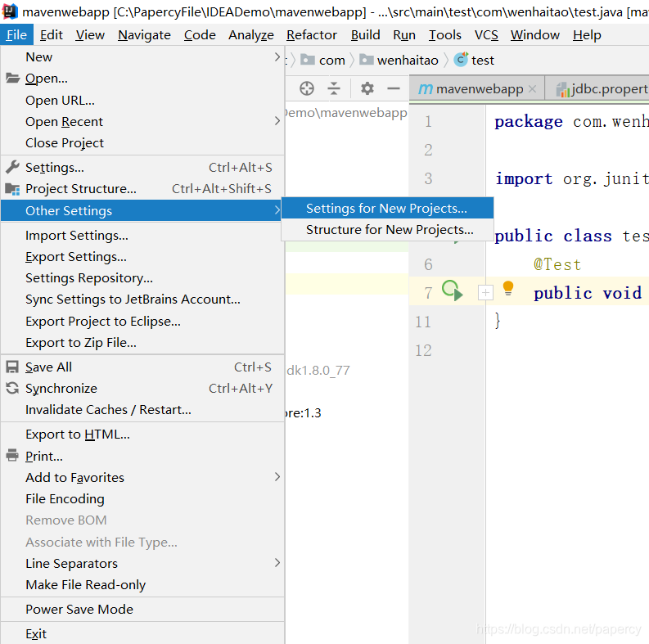649x644 pixels.
Task: Choose Invalidate Caches / Restart...
Action: click(142, 409)
